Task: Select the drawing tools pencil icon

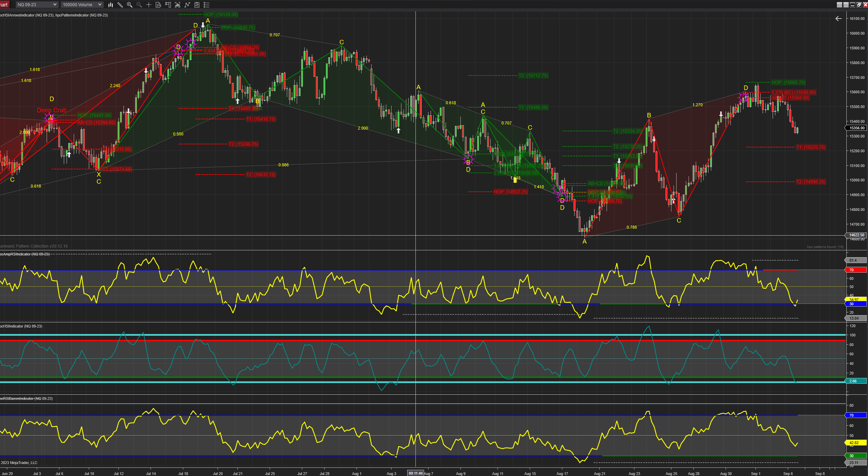Action: (x=120, y=5)
